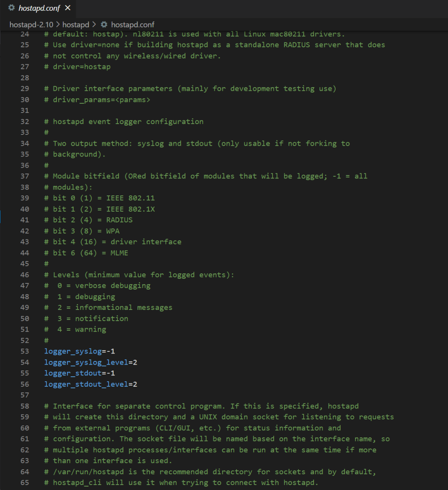Click the RADIUS text on the bit 2 line
Image resolution: width=448 pixels, height=490 pixels.
pos(119,220)
